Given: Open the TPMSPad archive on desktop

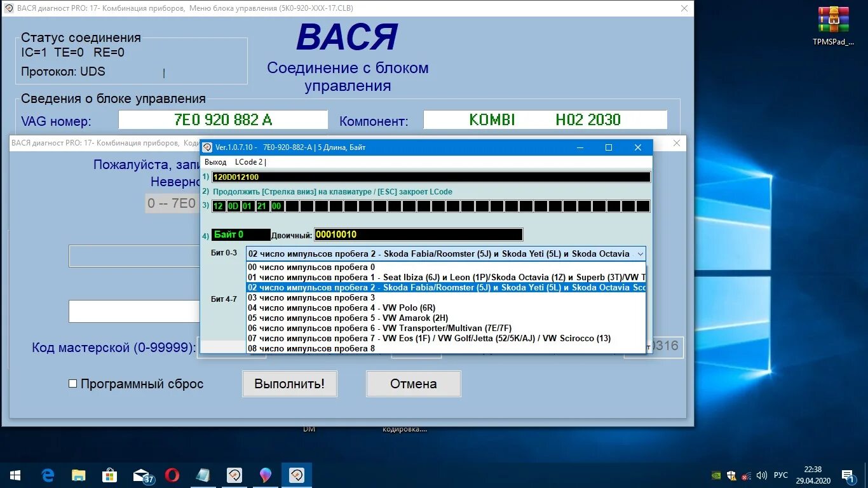Looking at the screenshot, I should pos(833,26).
